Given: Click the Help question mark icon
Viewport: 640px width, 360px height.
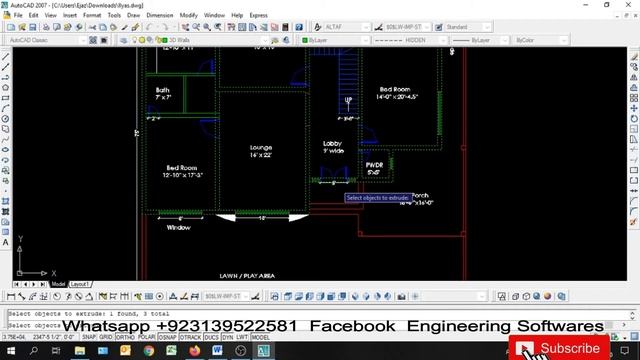Looking at the screenshot, I should 299,27.
